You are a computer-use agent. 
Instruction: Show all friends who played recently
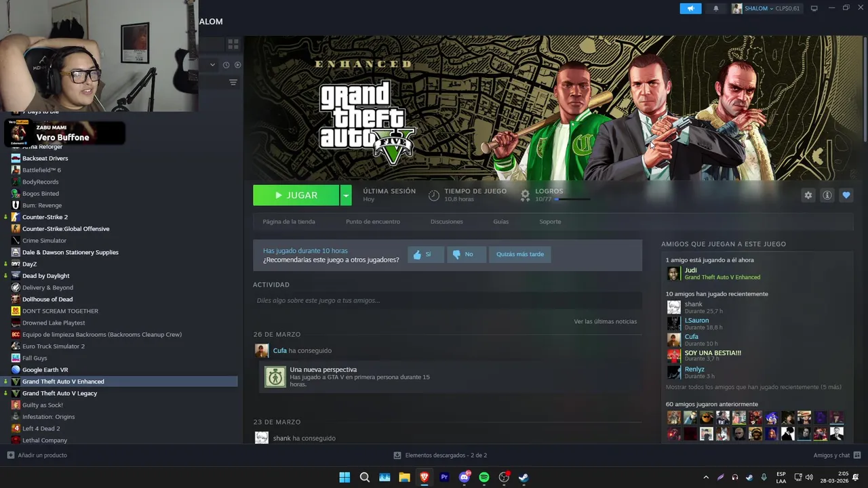point(753,387)
